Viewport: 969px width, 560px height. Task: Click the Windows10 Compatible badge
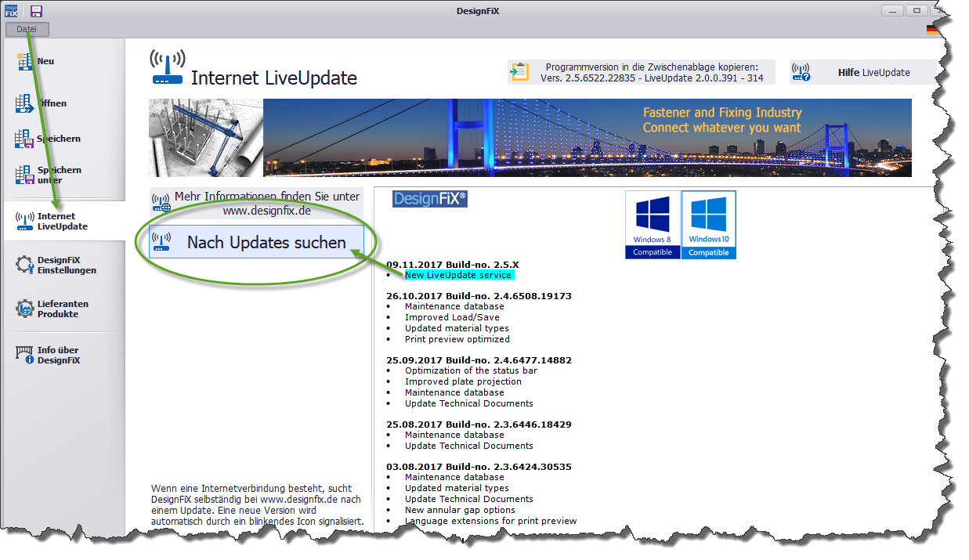(708, 225)
